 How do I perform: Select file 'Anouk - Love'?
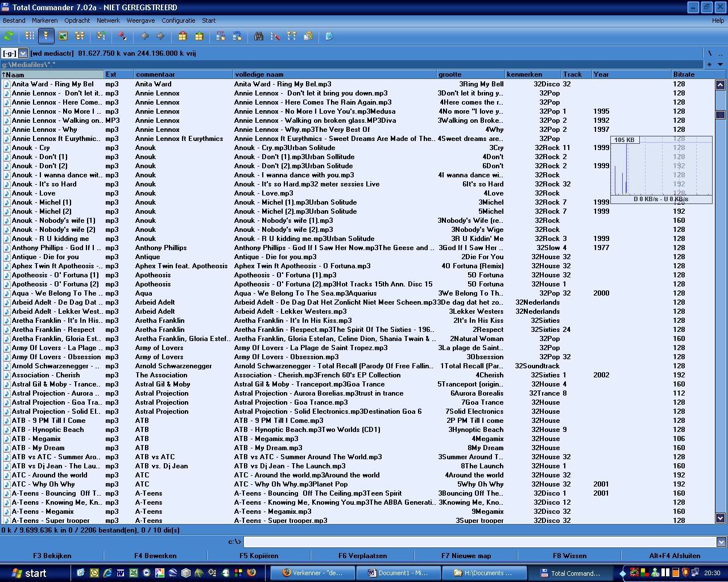34,193
